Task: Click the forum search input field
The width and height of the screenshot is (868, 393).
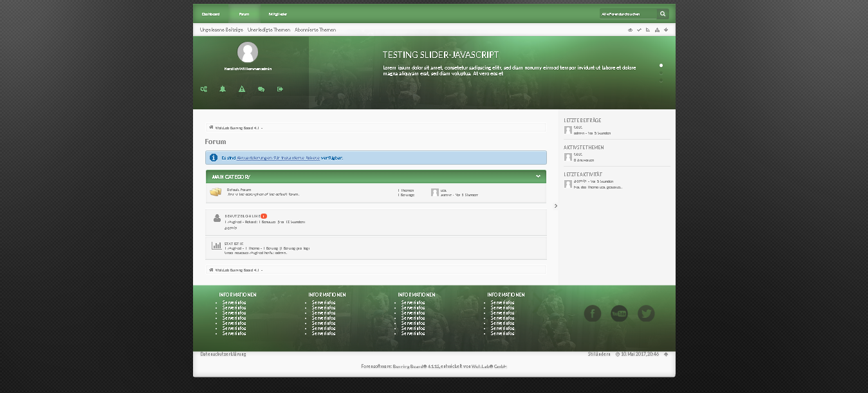Action: [627, 14]
